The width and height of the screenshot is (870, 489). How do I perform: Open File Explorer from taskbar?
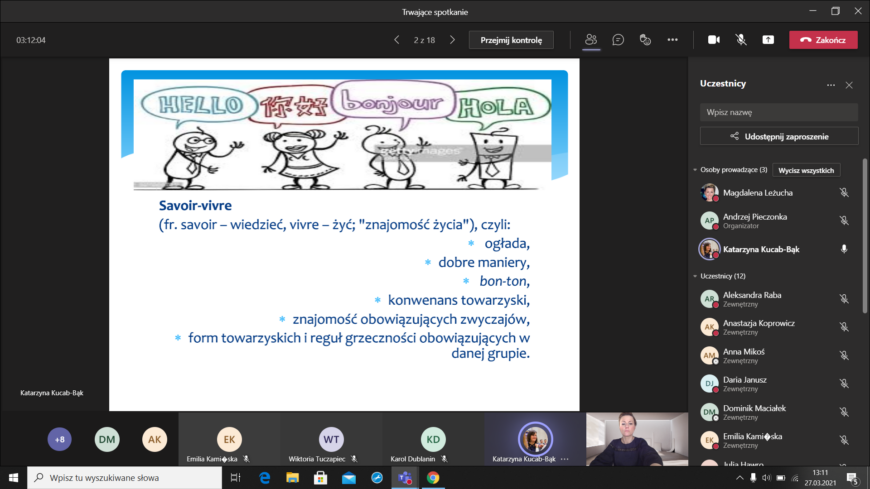[x=292, y=477]
